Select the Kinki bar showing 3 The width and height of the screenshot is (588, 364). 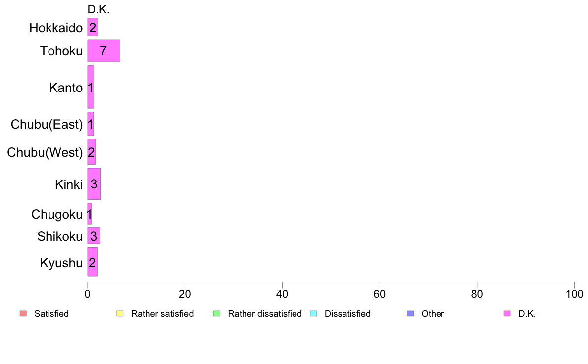[94, 183]
